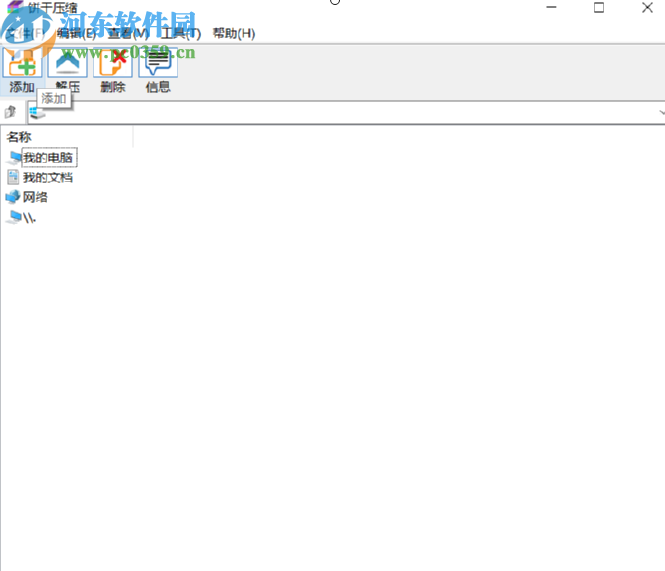The image size is (665, 571).
Task: Go up one folder level arrow
Action: 10,112
